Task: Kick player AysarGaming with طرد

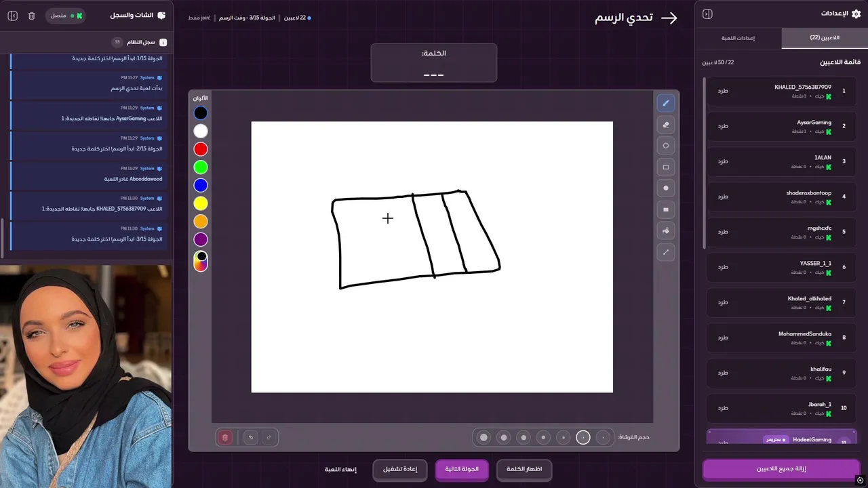Action: pos(723,126)
